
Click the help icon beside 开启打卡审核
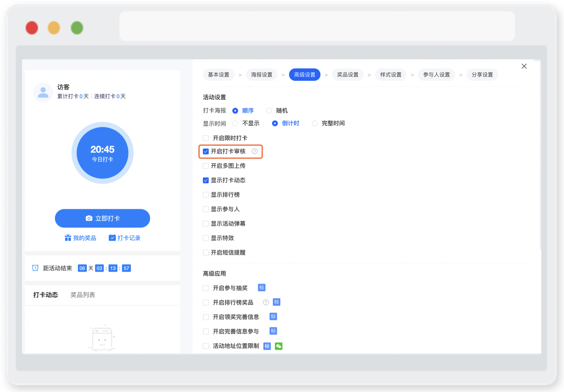(255, 151)
